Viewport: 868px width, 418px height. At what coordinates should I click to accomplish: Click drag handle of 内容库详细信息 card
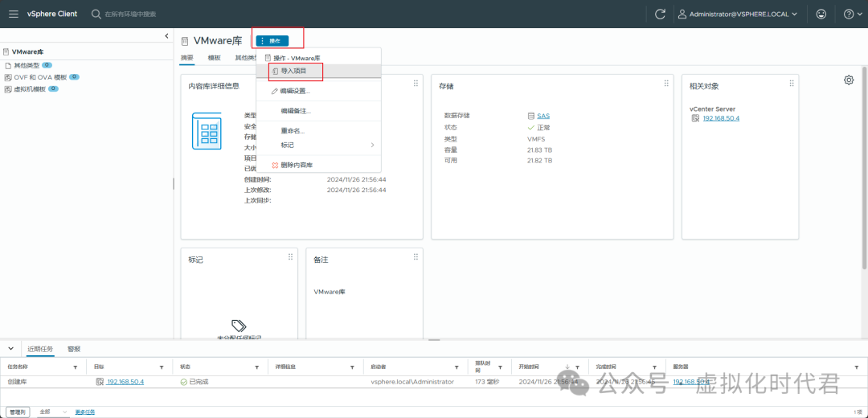[416, 83]
